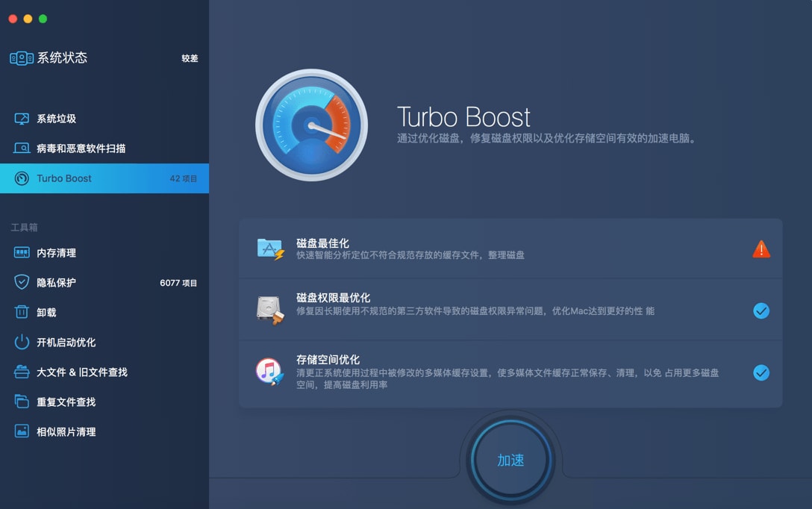Open the 系统垃圾 section
812x509 pixels.
pos(104,119)
